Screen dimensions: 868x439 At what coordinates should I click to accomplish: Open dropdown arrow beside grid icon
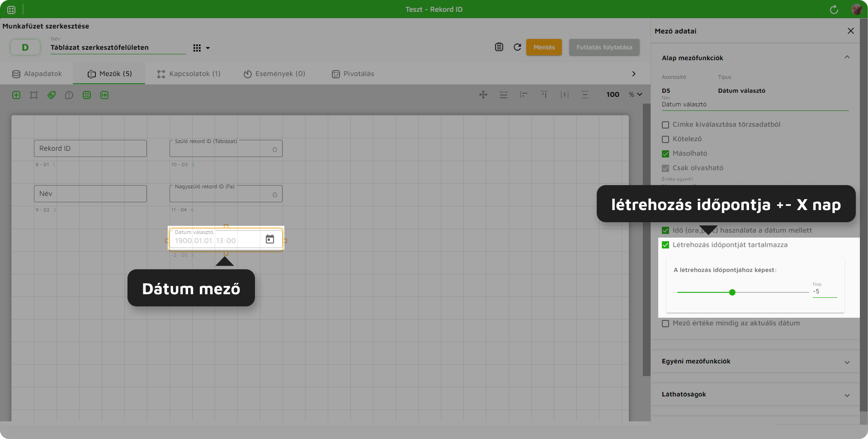point(208,48)
